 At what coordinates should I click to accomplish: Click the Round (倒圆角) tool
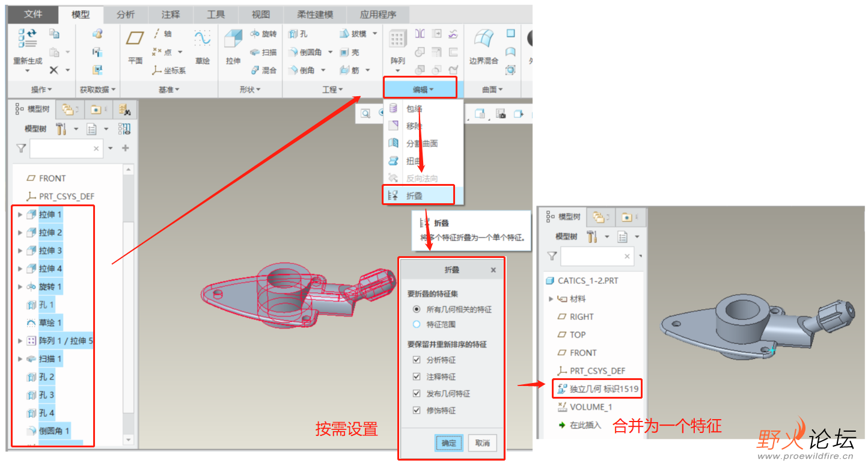[307, 52]
